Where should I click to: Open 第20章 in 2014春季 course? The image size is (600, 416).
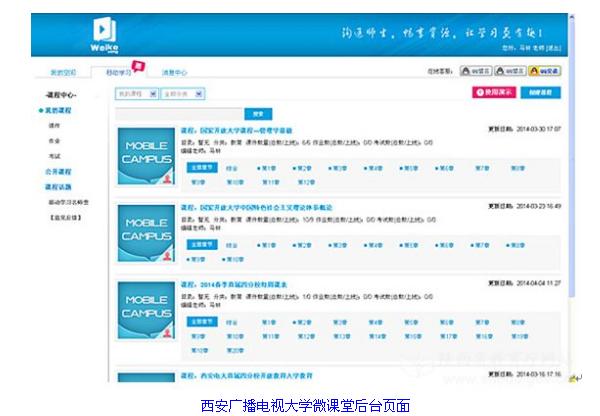click(x=235, y=350)
